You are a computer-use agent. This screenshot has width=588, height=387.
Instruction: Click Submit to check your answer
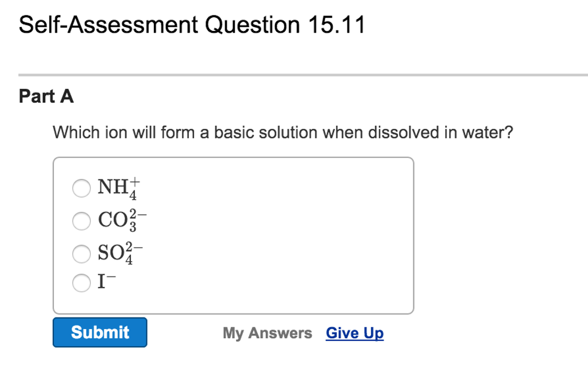pos(99,332)
